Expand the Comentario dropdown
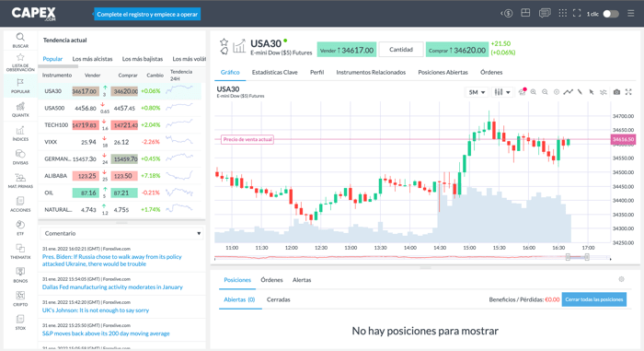This screenshot has width=644, height=351. tap(121, 233)
